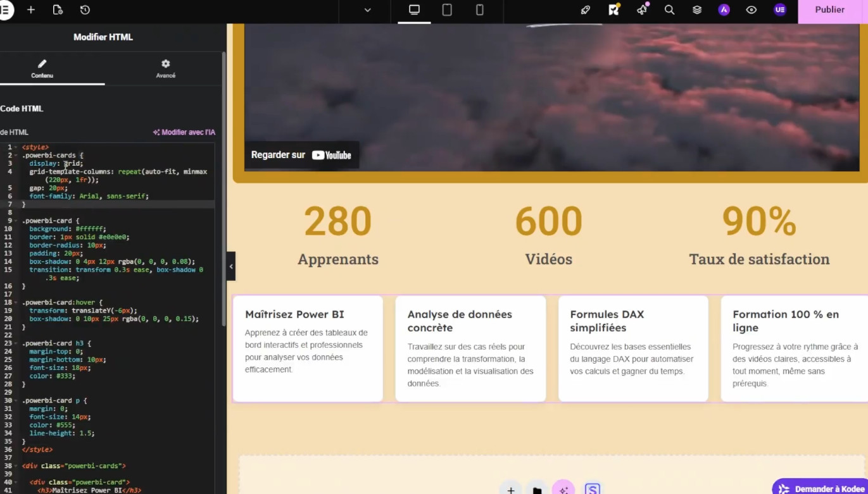The image size is (868, 494).
Task: Click Regarder sur YouTube link on video
Action: pyautogui.click(x=301, y=155)
